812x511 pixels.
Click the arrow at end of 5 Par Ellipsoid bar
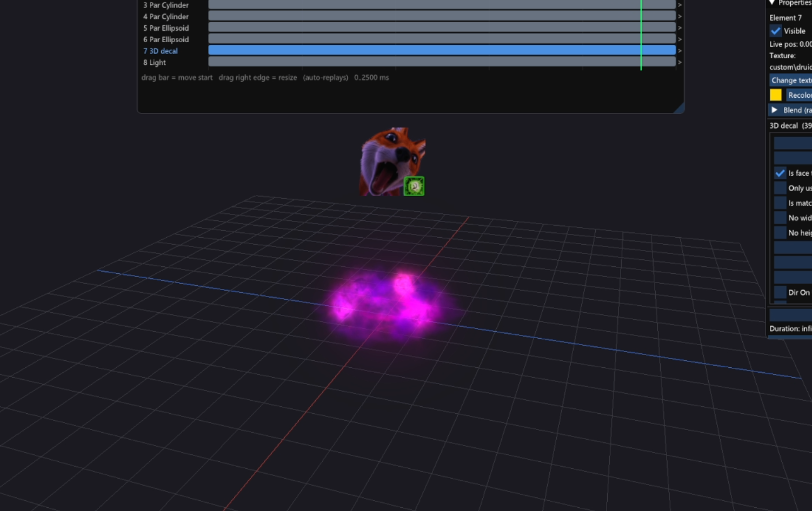pyautogui.click(x=680, y=28)
